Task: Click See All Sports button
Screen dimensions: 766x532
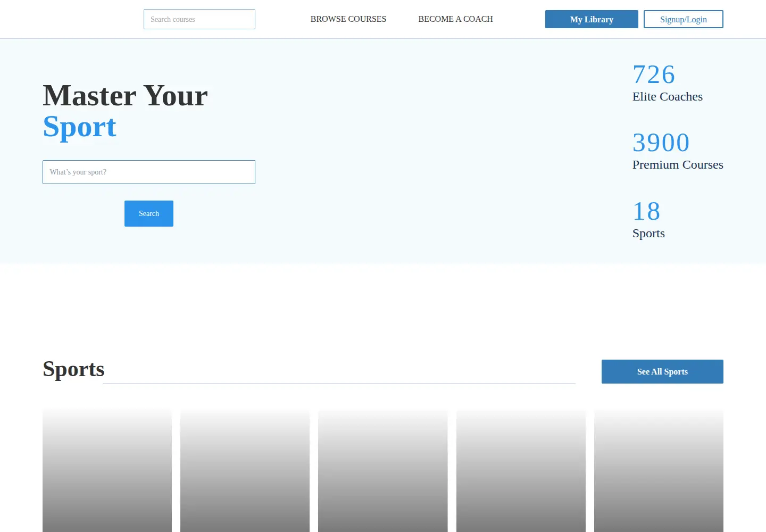Action: tap(662, 371)
